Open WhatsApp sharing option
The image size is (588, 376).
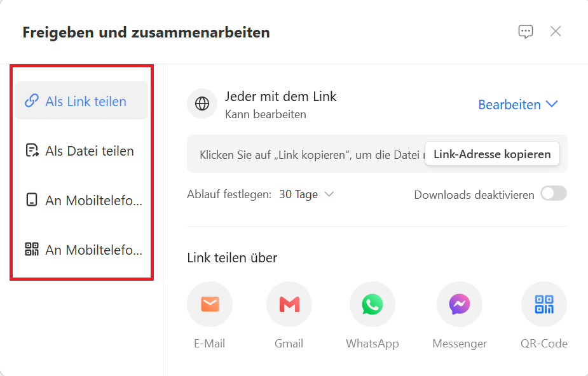coord(373,304)
